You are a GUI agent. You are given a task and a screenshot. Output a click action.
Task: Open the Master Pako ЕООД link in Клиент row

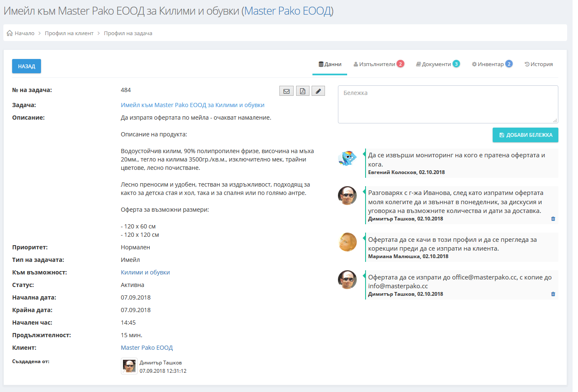coord(147,348)
